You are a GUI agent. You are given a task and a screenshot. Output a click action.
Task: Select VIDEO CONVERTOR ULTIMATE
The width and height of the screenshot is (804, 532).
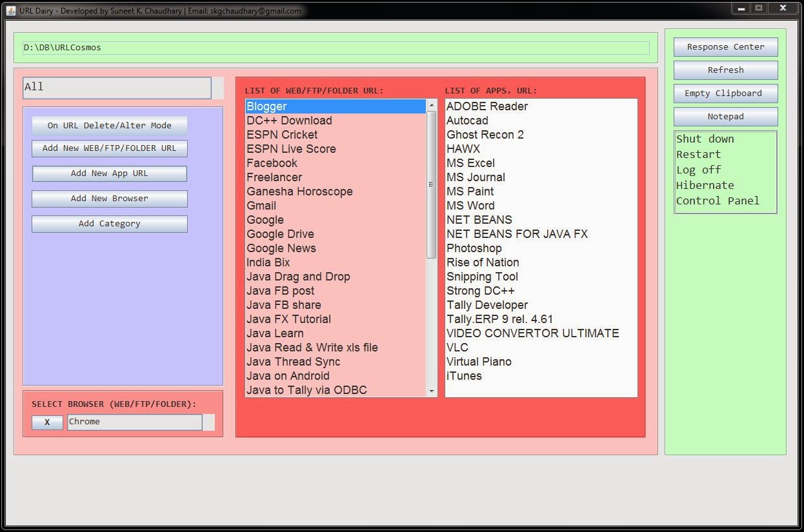point(541,333)
